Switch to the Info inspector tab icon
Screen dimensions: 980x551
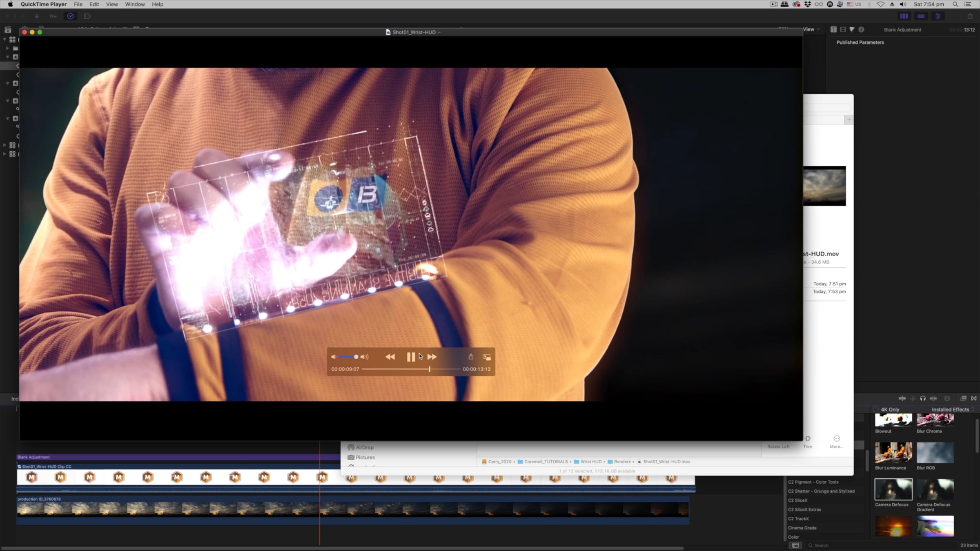(x=861, y=29)
